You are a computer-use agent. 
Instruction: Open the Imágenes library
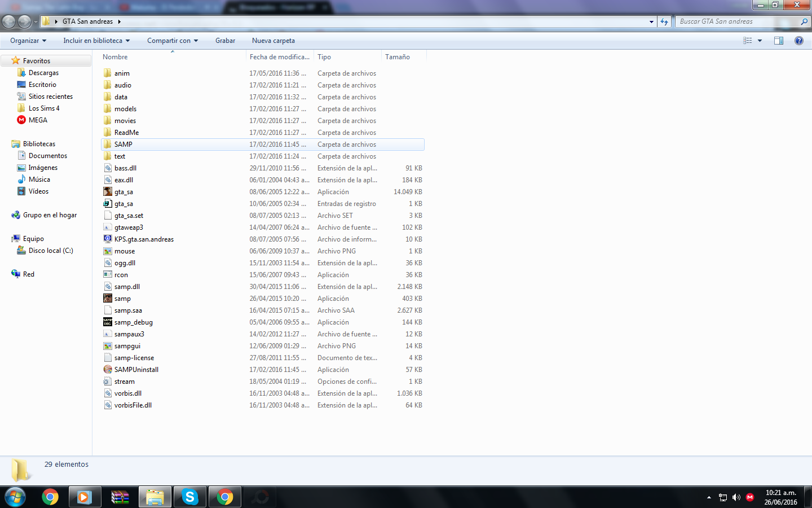[x=43, y=168]
